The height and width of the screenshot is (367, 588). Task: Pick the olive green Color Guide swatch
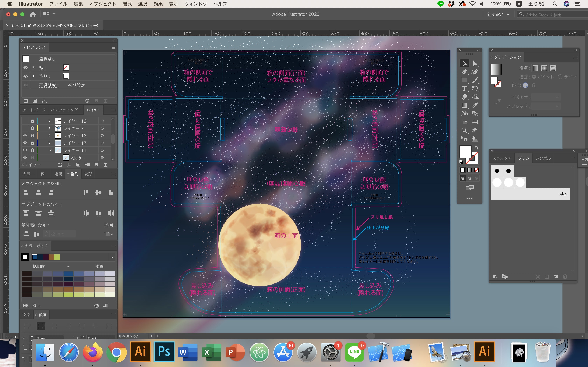[57, 257]
